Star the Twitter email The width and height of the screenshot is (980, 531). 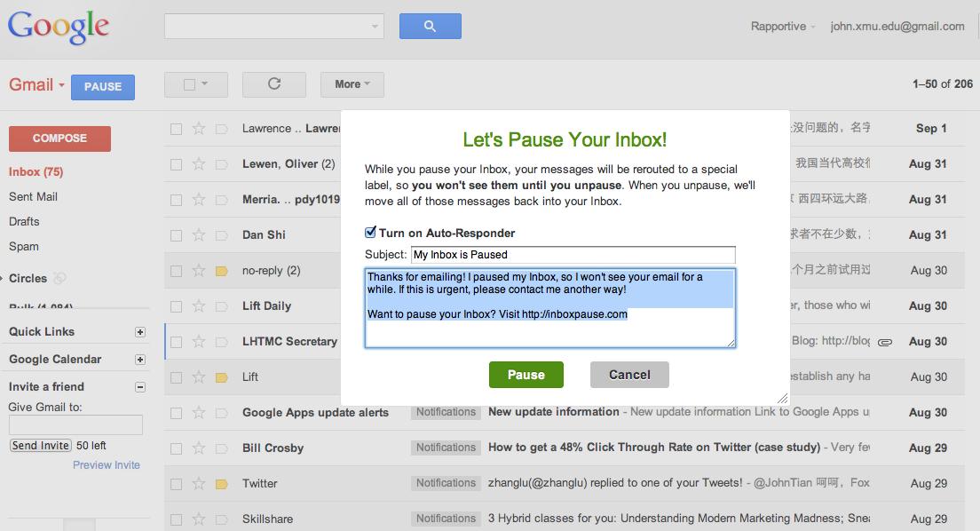point(199,483)
